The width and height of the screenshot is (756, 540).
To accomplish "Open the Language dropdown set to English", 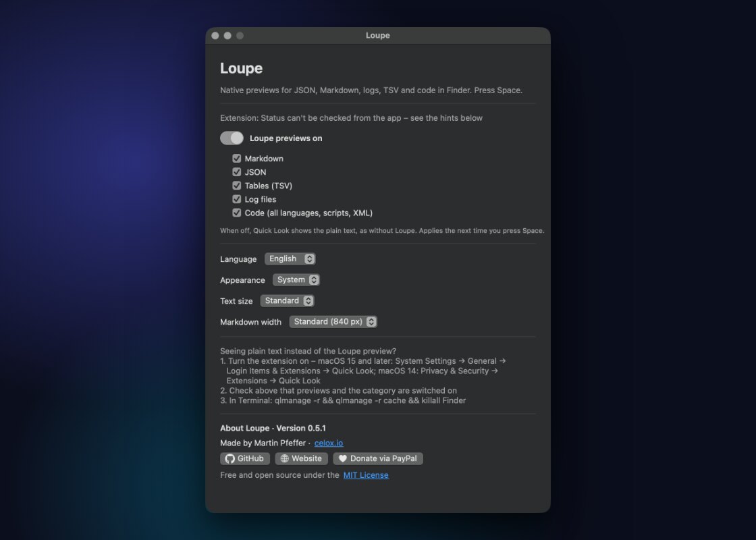I will (x=290, y=259).
